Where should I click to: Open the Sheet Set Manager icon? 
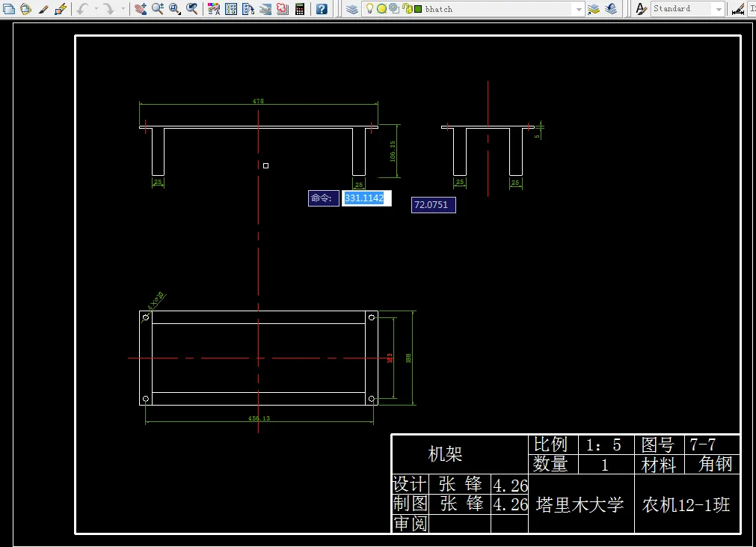pyautogui.click(x=265, y=9)
